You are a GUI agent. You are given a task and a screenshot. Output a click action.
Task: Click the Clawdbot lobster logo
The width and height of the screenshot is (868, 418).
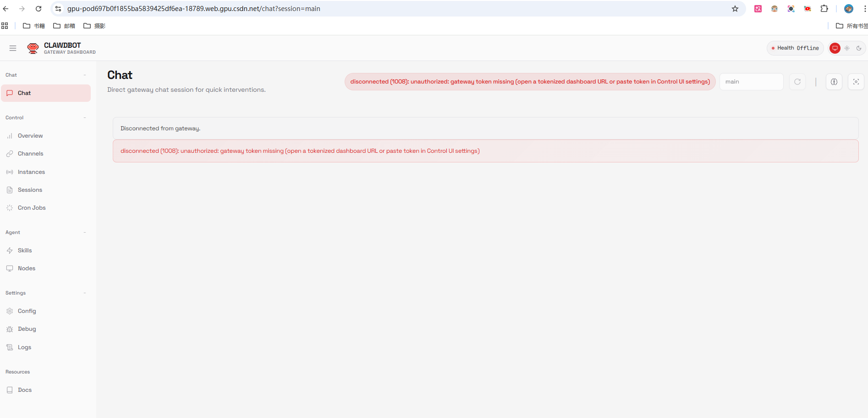pos(33,48)
